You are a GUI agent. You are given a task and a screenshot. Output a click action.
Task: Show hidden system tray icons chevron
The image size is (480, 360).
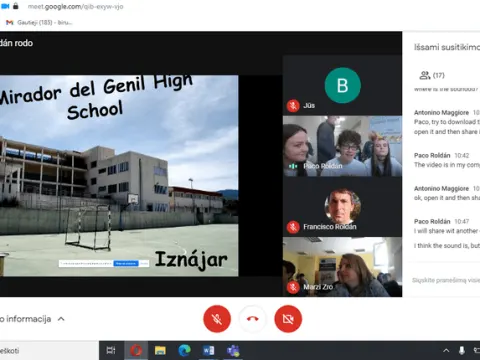446,350
